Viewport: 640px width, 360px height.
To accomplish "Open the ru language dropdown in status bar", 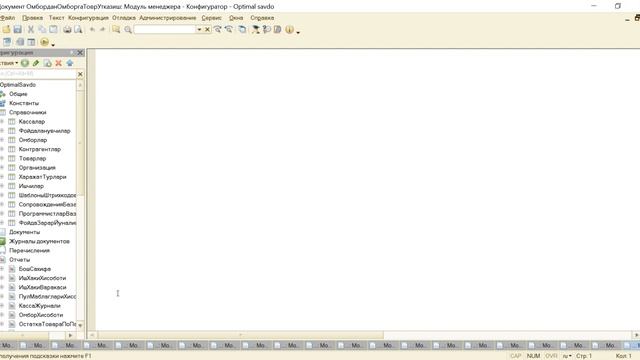I will (567, 356).
